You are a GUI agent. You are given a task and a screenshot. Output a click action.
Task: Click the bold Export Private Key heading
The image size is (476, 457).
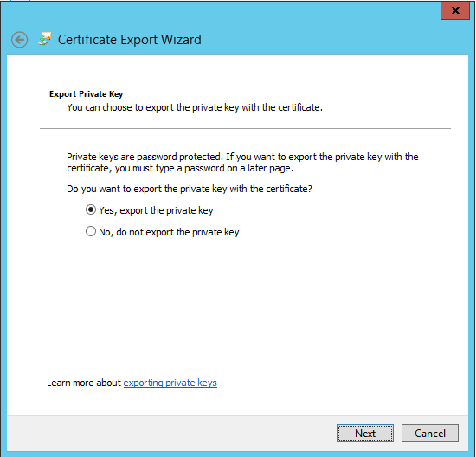point(86,94)
